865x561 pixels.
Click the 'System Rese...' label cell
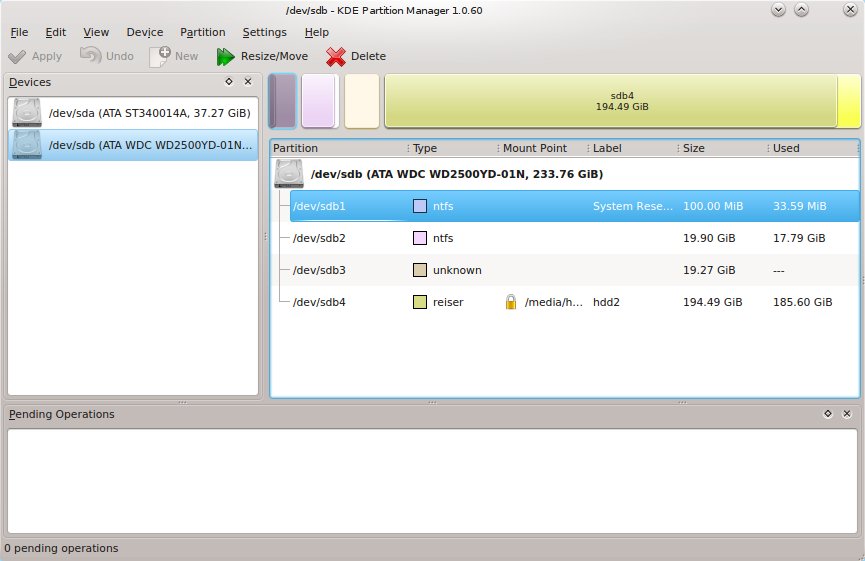[633, 206]
